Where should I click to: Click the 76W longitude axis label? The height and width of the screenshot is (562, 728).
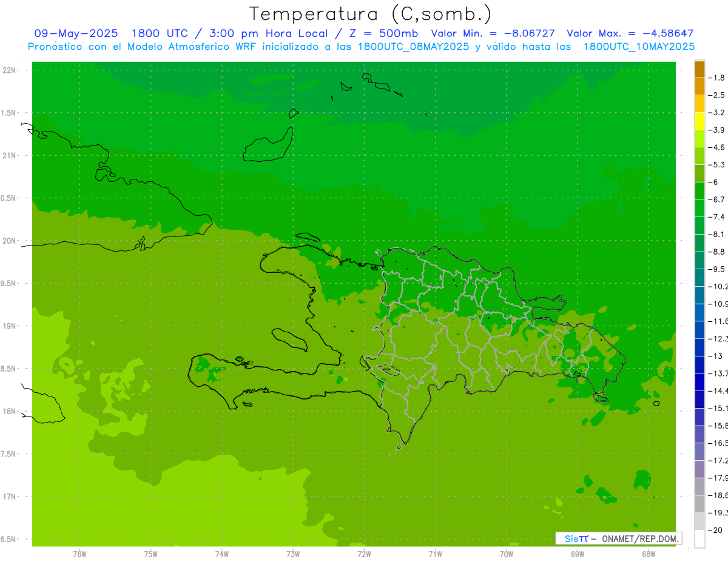click(79, 554)
